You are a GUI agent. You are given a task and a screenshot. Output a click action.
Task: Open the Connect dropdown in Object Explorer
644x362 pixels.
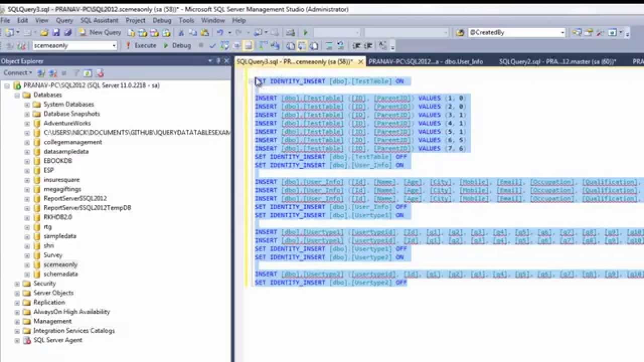(18, 73)
